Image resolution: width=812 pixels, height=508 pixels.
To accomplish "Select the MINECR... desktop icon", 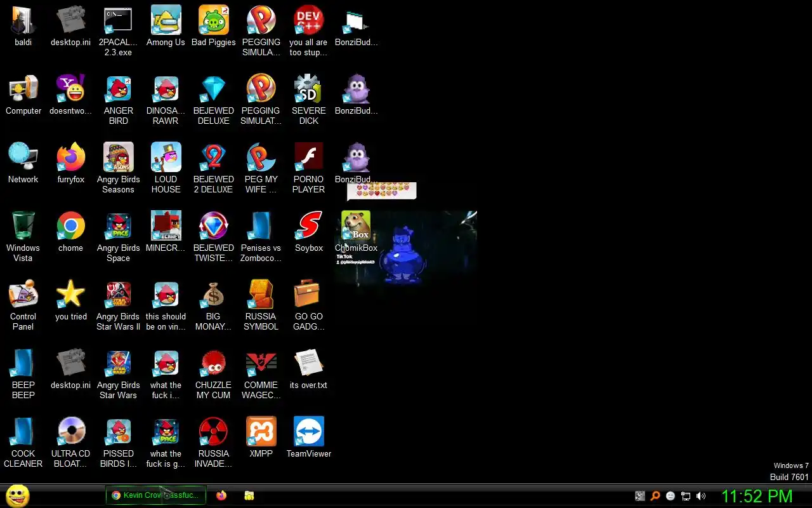I will click(x=166, y=226).
